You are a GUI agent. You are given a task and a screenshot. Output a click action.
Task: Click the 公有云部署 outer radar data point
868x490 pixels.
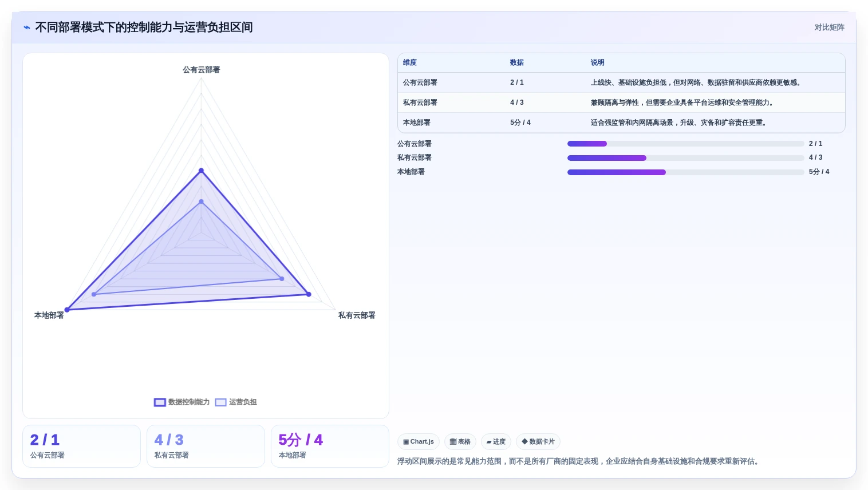tap(201, 171)
